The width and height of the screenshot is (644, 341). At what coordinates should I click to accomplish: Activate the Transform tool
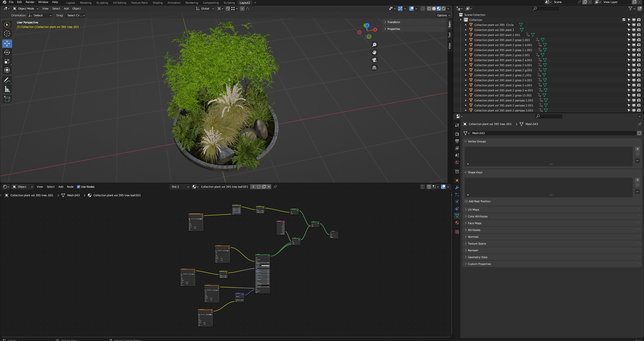[x=7, y=70]
